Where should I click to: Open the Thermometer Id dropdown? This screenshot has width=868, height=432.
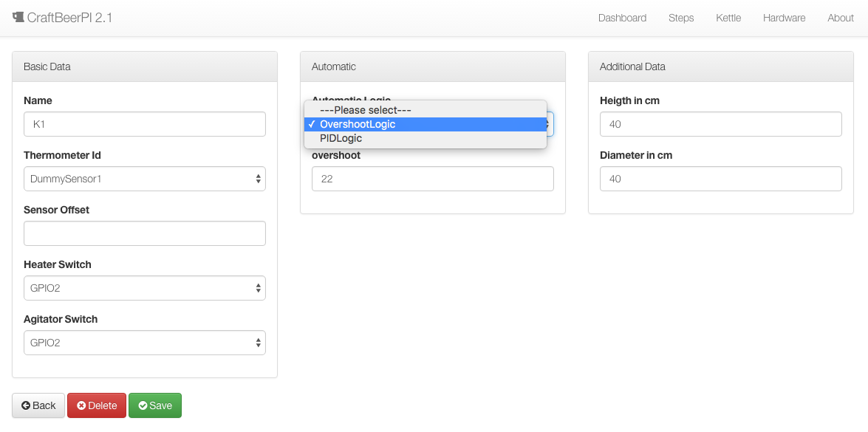(x=144, y=179)
